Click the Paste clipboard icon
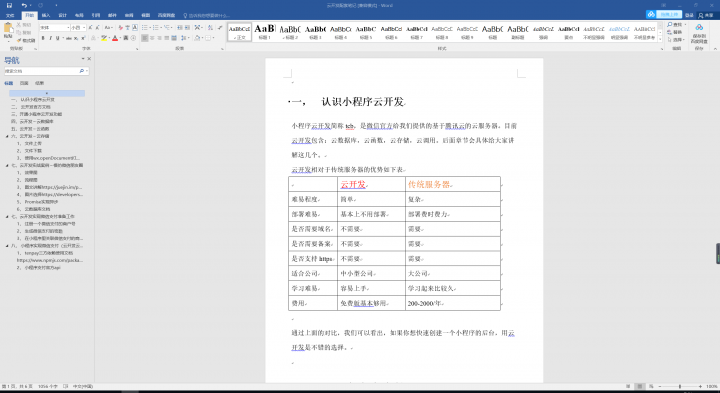The height and width of the screenshot is (393, 720). [x=8, y=28]
